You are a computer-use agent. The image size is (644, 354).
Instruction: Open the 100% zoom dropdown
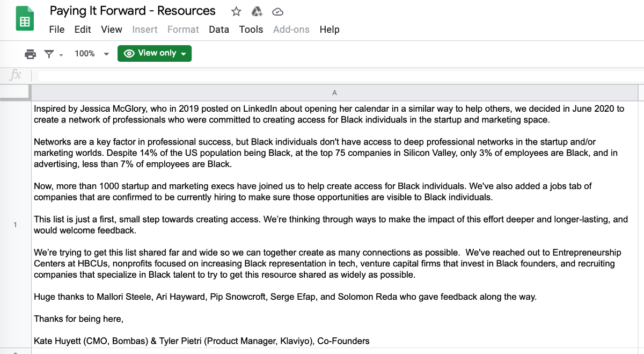point(92,54)
